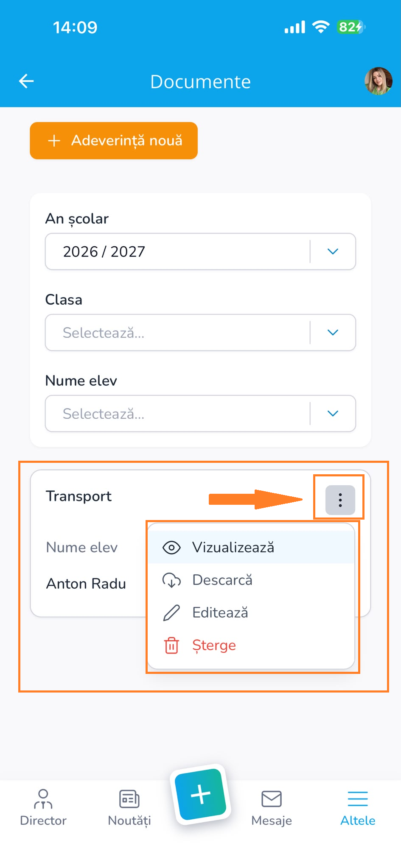Image resolution: width=401 pixels, height=868 pixels.
Task: Choose the red Șterge text option
Action: coord(214,645)
